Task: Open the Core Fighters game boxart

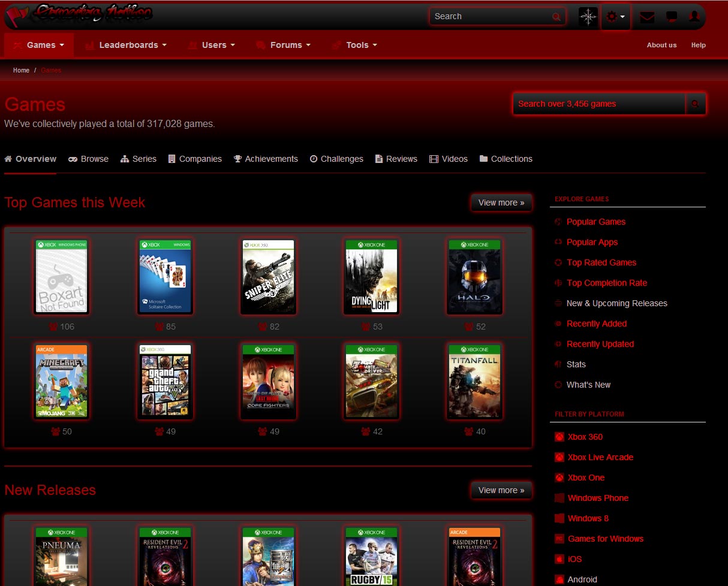Action: click(x=268, y=381)
